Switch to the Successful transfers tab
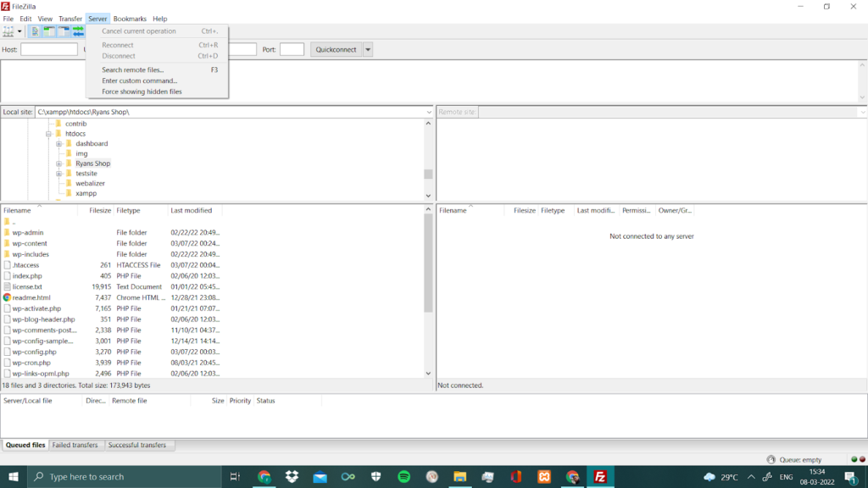The height and width of the screenshot is (488, 868). pos(136,445)
